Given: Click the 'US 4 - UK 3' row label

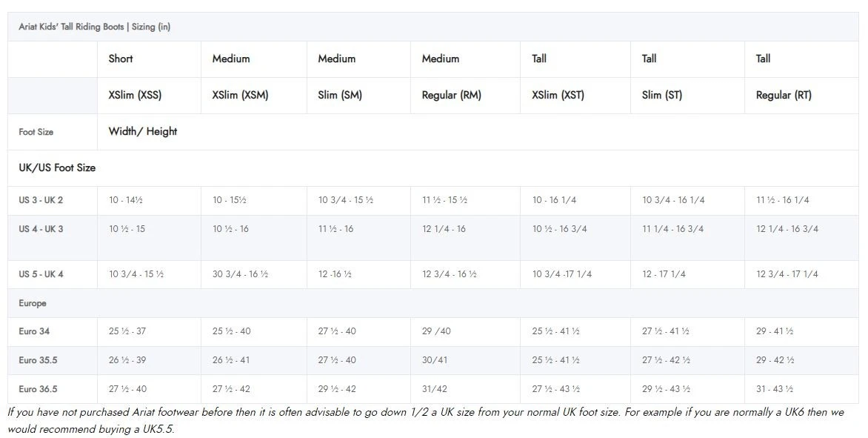Looking at the screenshot, I should coord(41,229).
